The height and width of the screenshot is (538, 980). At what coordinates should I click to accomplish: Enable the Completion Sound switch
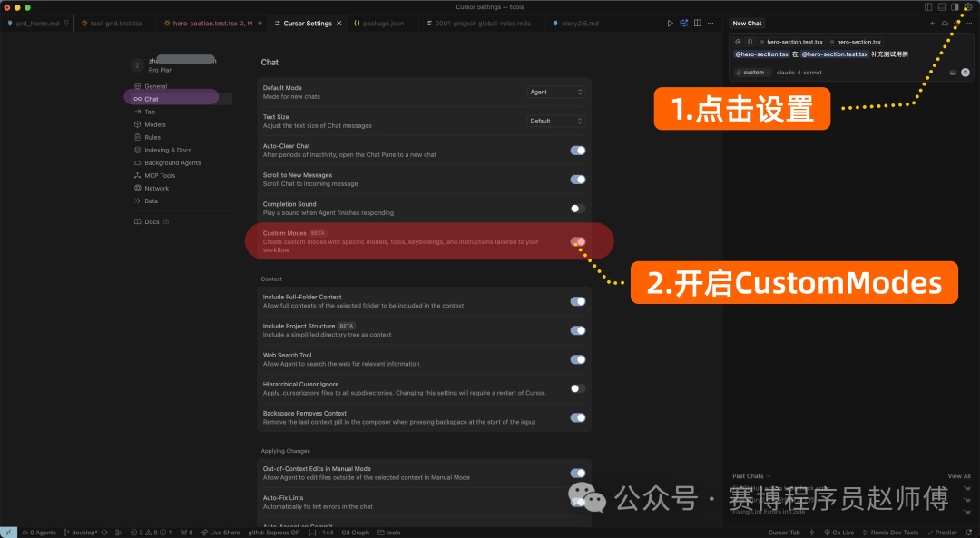[577, 209]
